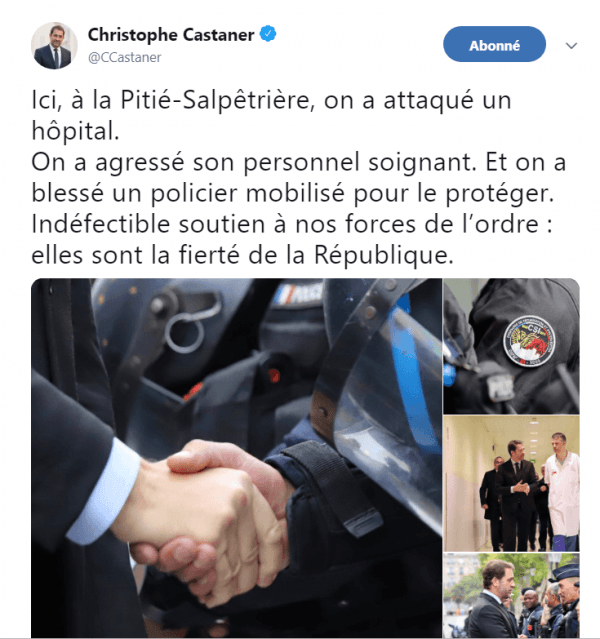This screenshot has height=639, width=600.
Task: Open the large handshake photo
Action: pyautogui.click(x=236, y=458)
